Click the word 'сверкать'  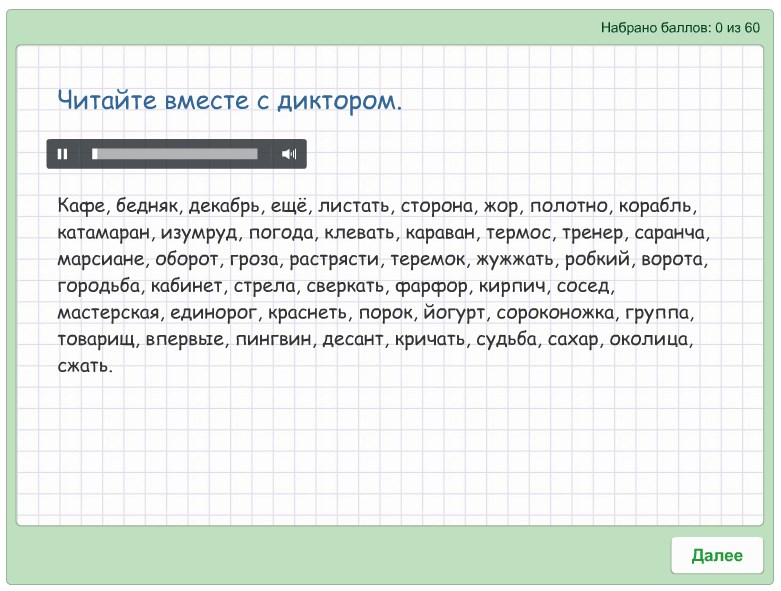click(x=345, y=286)
